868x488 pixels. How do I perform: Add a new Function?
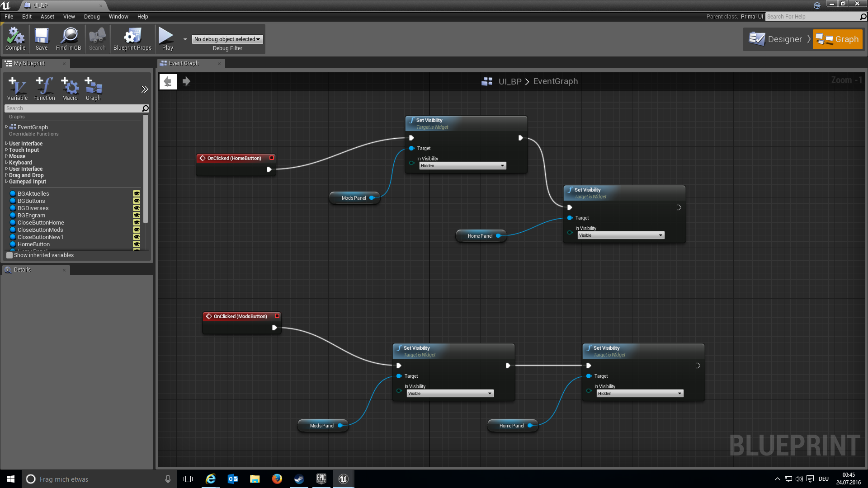coord(44,89)
